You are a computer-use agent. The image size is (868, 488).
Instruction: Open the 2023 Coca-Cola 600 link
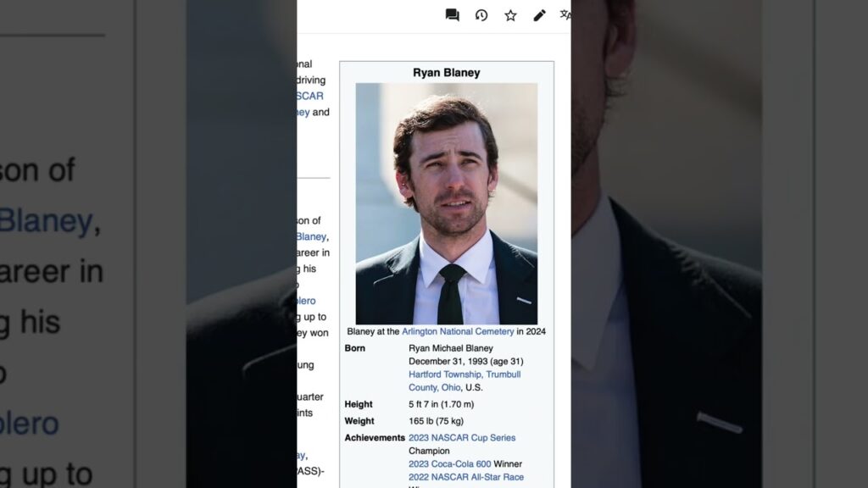click(x=449, y=464)
